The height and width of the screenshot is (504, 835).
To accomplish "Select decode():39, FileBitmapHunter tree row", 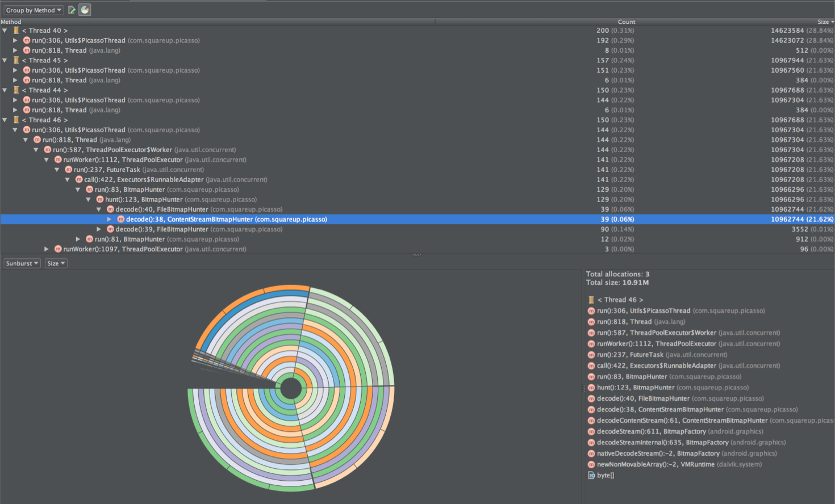I will (x=162, y=229).
